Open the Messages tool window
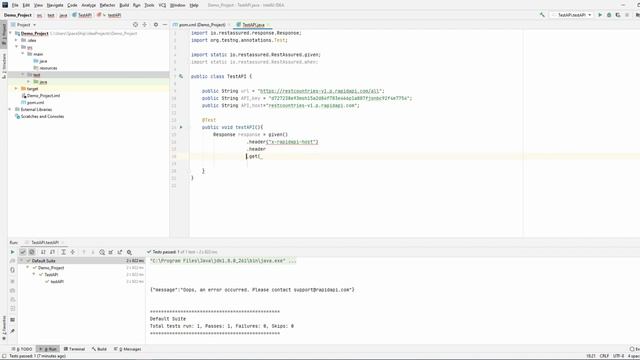 [x=128, y=349]
